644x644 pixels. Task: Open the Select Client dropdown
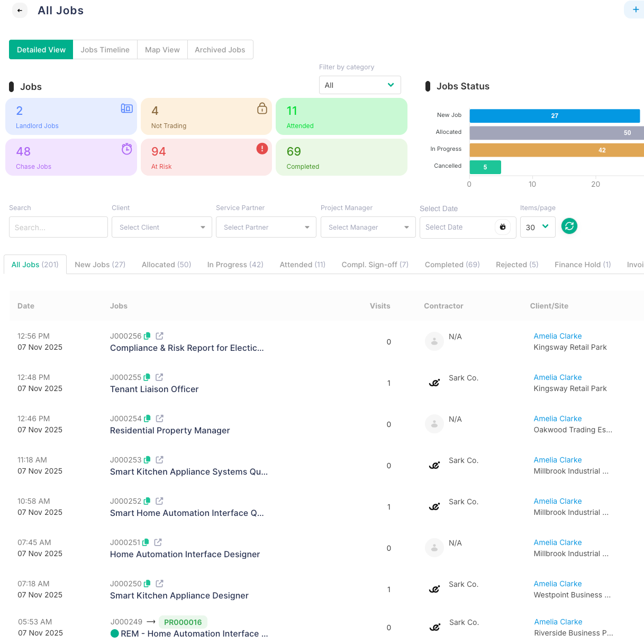pyautogui.click(x=161, y=227)
